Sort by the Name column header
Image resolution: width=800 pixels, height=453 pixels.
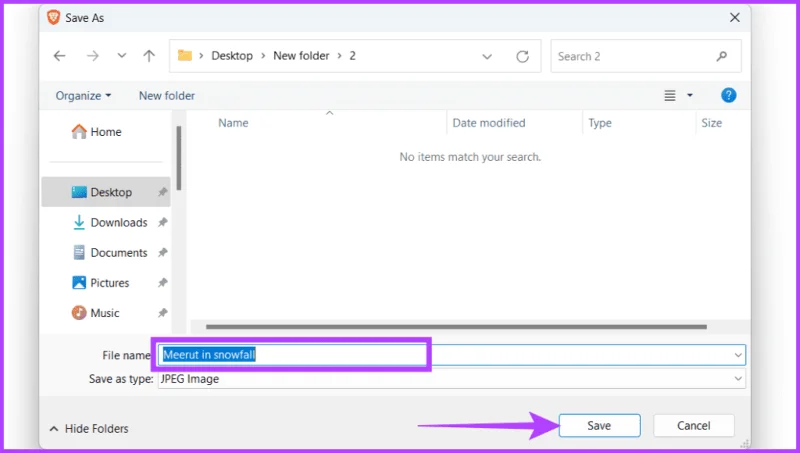point(233,123)
